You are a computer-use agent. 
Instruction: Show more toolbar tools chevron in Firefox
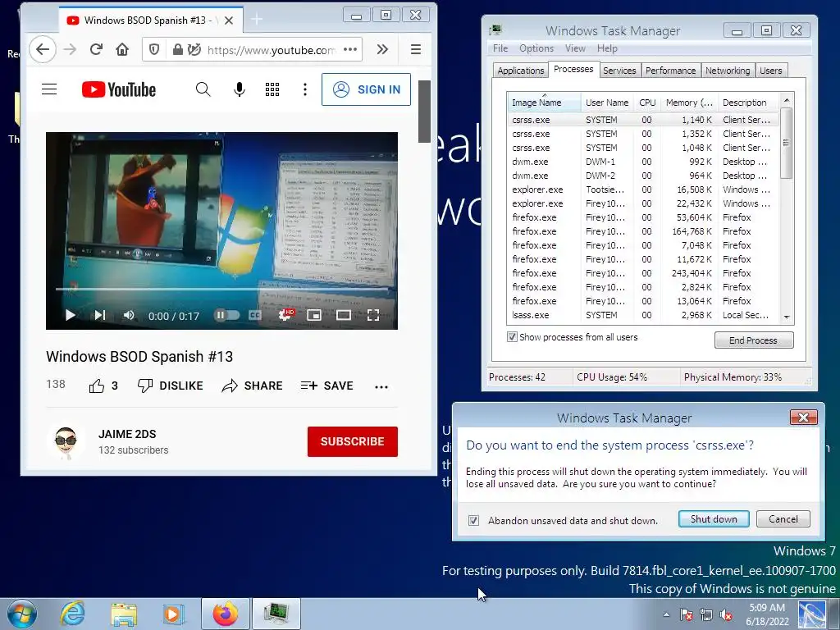(382, 49)
